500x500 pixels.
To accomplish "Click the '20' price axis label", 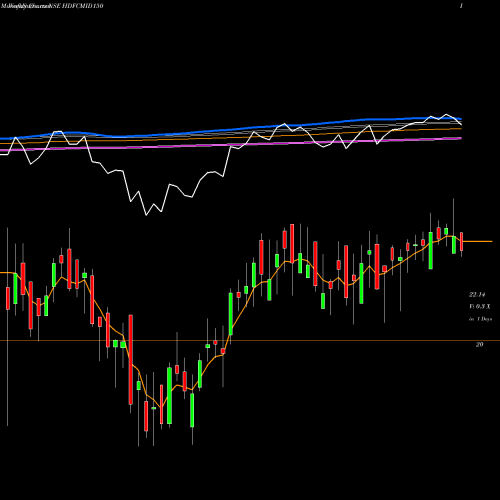I will click(x=480, y=345).
